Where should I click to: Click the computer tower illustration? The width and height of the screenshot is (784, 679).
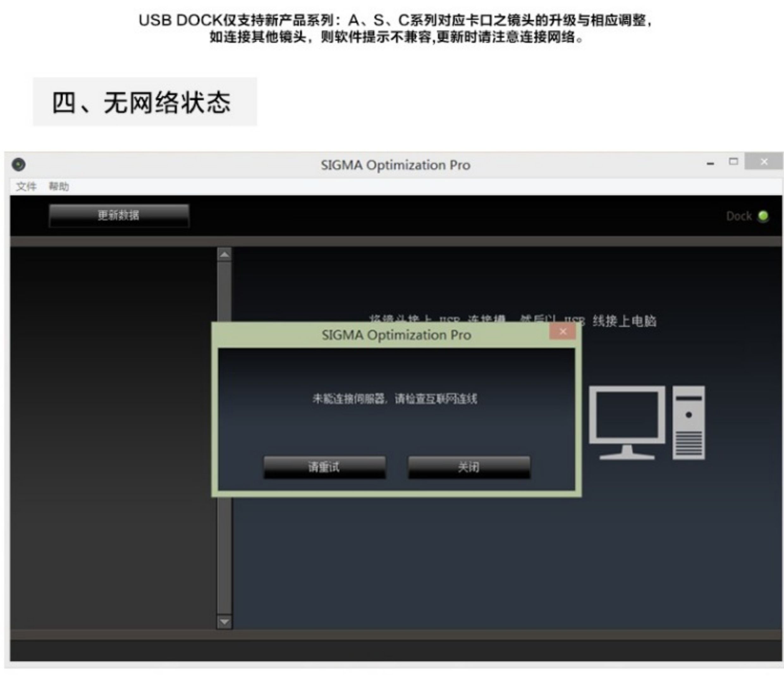(x=689, y=423)
